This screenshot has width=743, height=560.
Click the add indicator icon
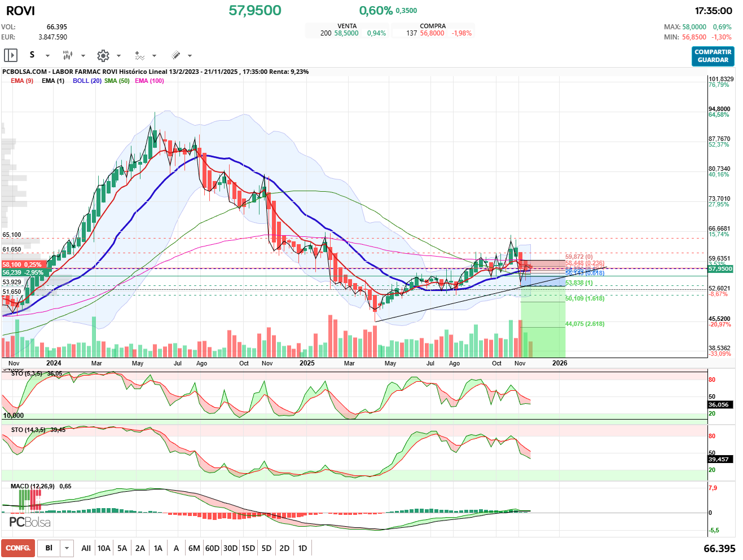tap(139, 55)
